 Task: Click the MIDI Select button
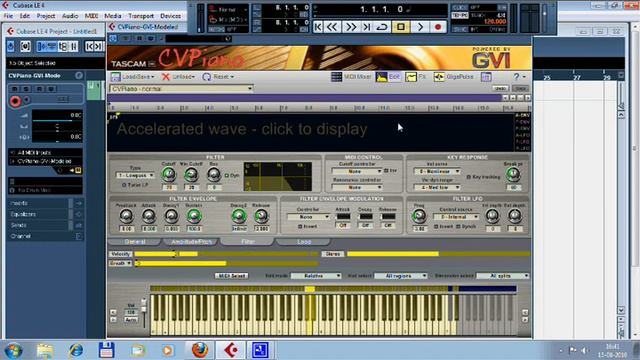coord(232,276)
